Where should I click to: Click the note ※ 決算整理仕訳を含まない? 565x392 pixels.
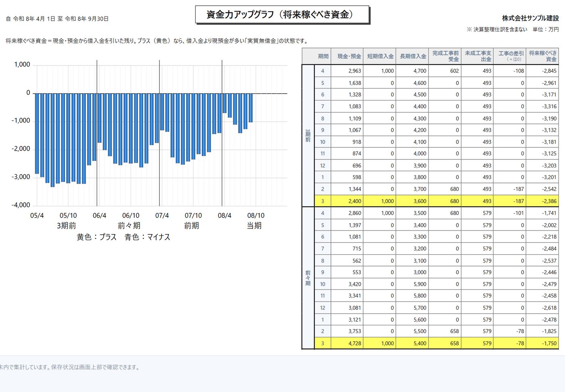[x=497, y=29]
